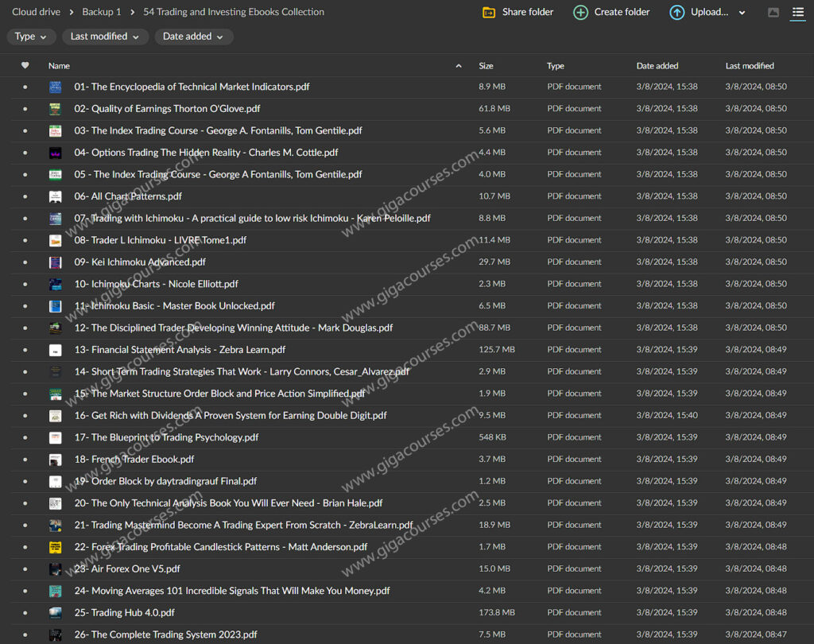Toggle selection of the 22- Forex Trading Candlestick Patterns row

tap(24, 546)
